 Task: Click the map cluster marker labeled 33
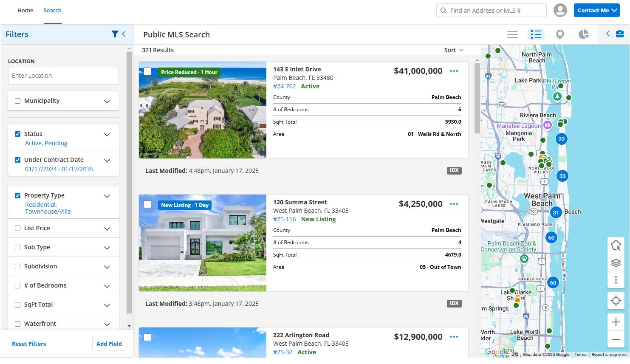click(562, 176)
